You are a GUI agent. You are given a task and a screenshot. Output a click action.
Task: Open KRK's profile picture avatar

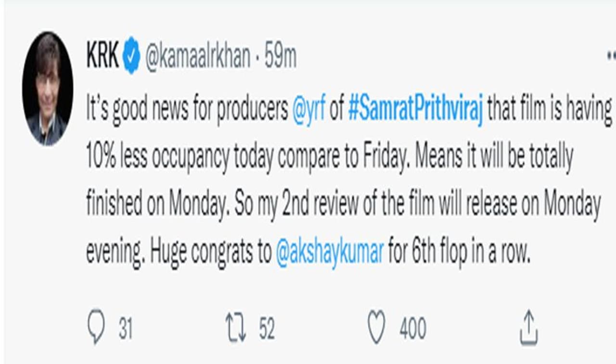48,88
